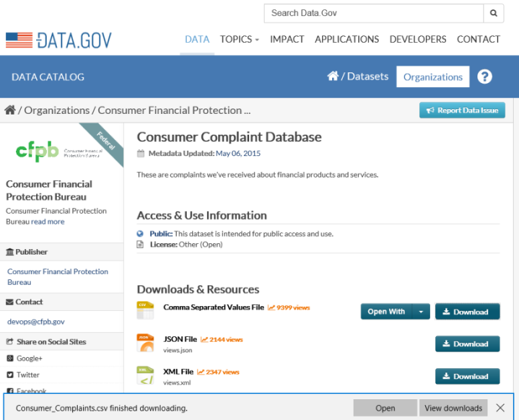
Task: Click the 2144 views chart icon
Action: (204, 340)
